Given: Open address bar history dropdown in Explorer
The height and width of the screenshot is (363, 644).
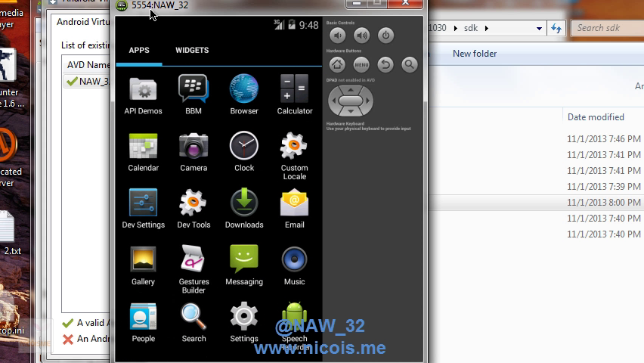Looking at the screenshot, I should coord(539,29).
